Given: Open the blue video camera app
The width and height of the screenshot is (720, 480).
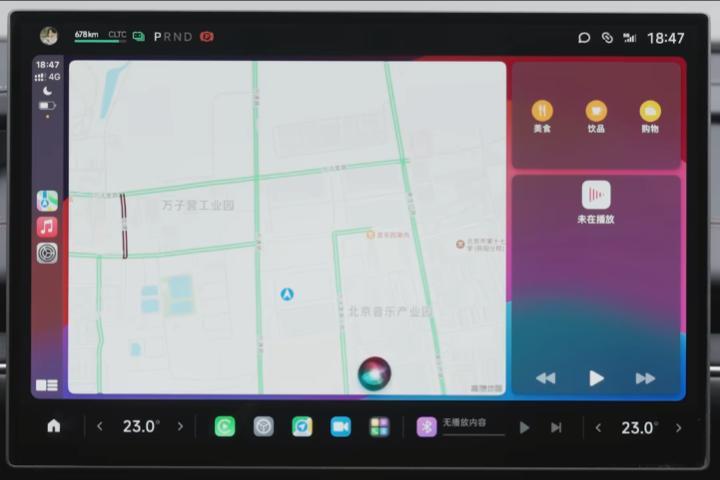Looking at the screenshot, I should tap(341, 427).
